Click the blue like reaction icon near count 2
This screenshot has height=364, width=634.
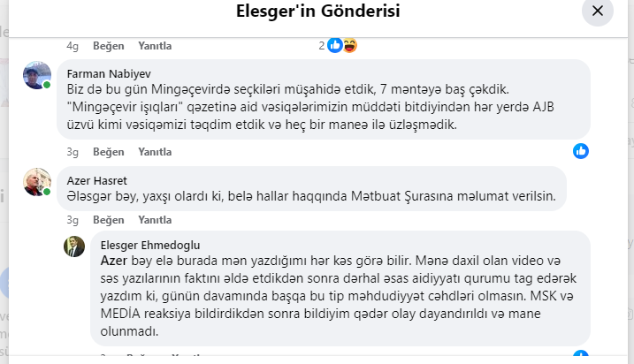[x=335, y=45]
